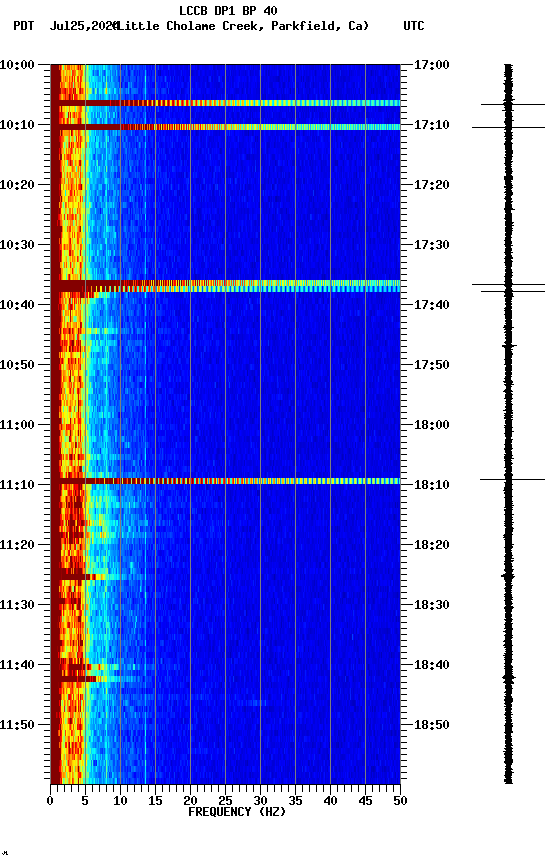Click the 'FREQUENCY (HZ)' axis title
The width and height of the screenshot is (552, 864).
click(x=237, y=812)
